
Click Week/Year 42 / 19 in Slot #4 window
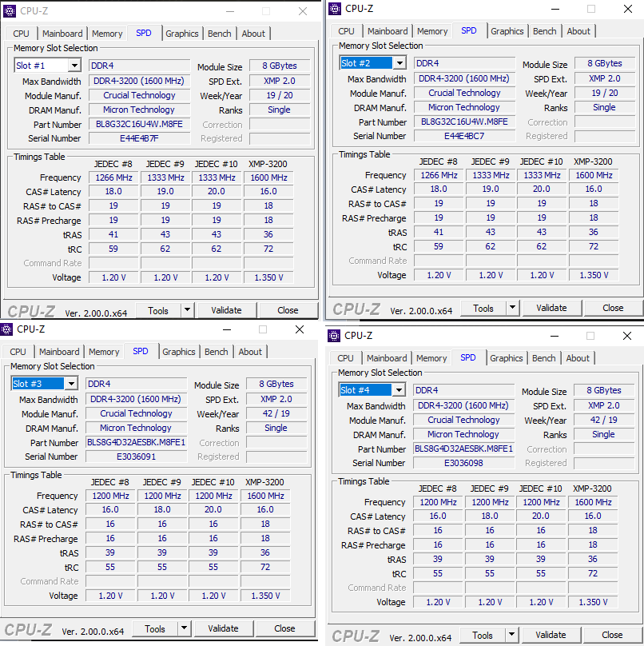coord(603,420)
